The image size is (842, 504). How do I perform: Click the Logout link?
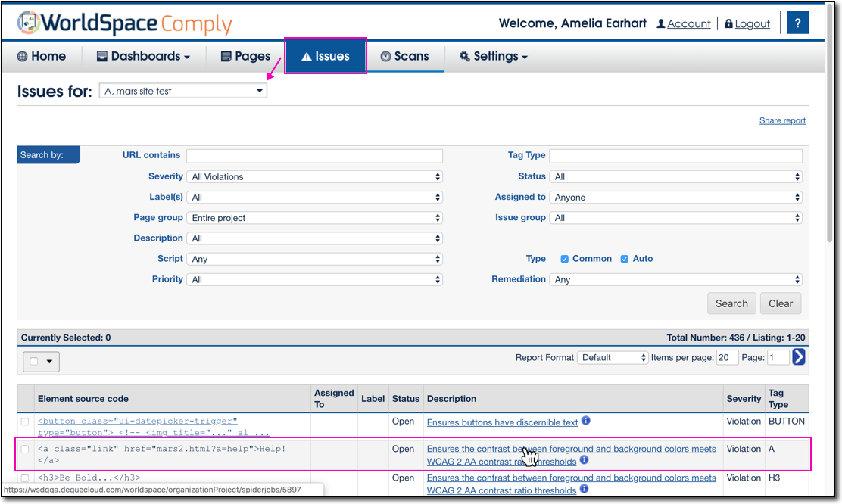(x=747, y=23)
